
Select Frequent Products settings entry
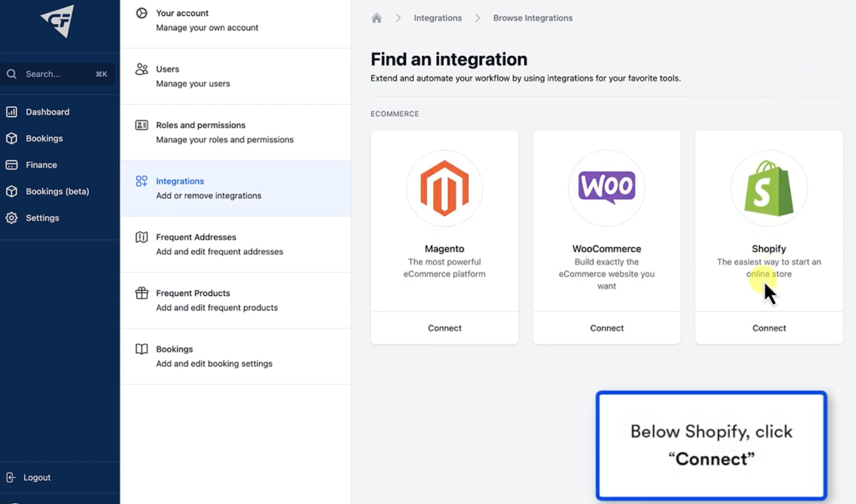pyautogui.click(x=236, y=300)
